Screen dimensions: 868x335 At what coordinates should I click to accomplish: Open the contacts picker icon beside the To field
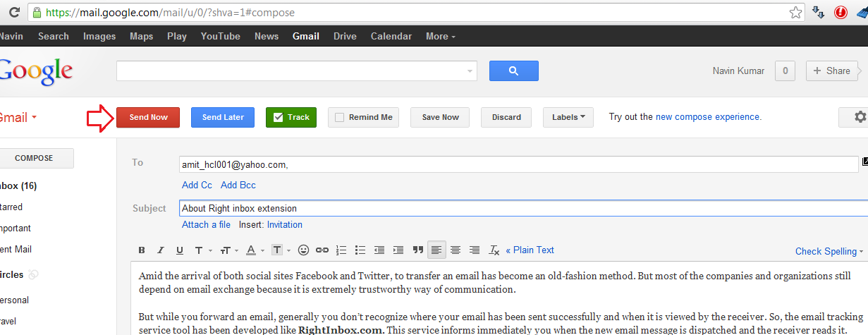(864, 162)
